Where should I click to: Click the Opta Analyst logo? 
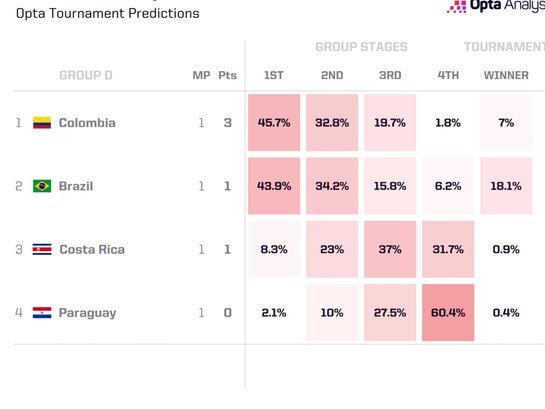point(496,6)
